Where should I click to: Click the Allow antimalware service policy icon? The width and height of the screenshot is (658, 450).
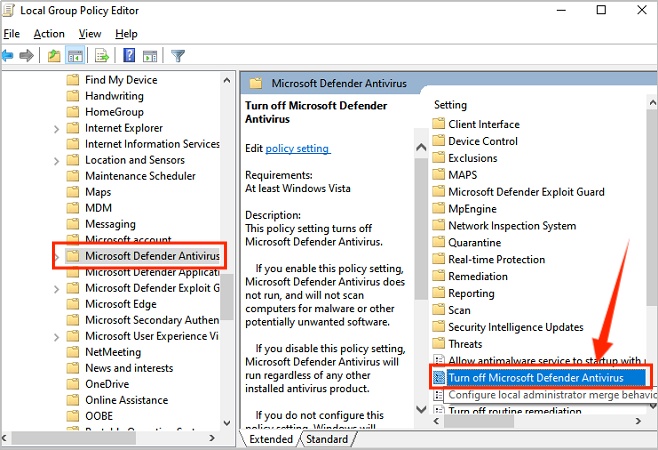pyautogui.click(x=439, y=360)
